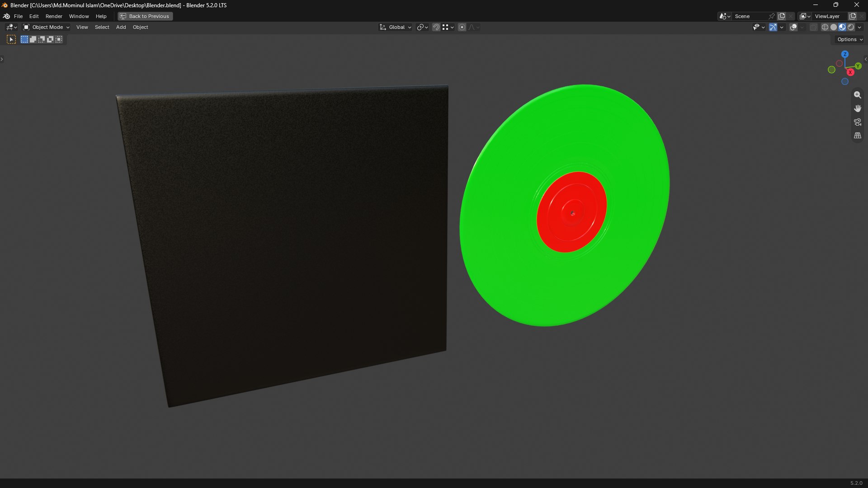Toggle snapping magnet

(436, 28)
